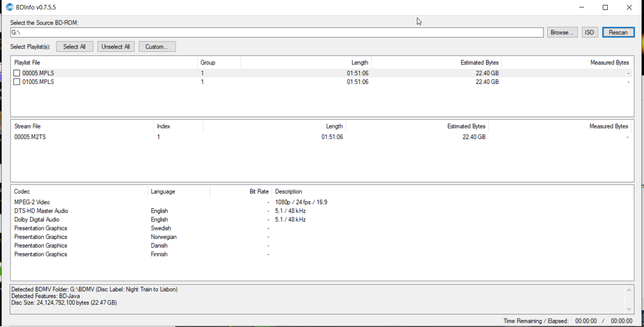Check the 01005.MPLS playlist checkbox
The image size is (644, 327).
pos(17,82)
